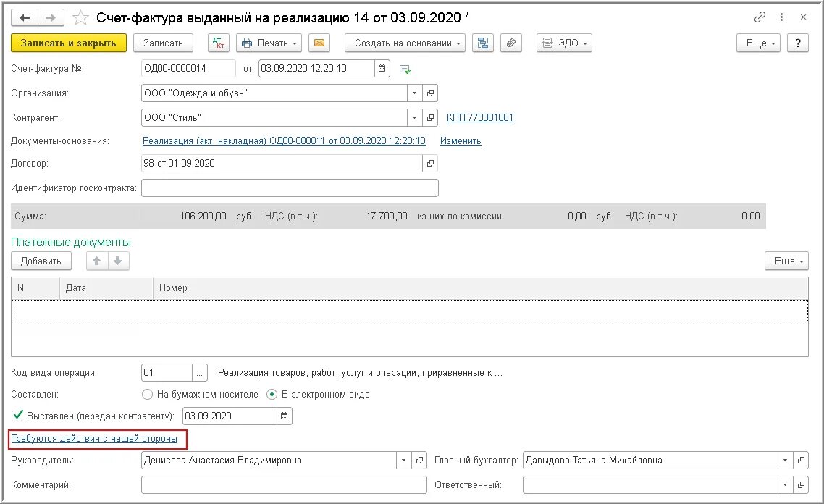
Task: Open help with the question mark button
Action: point(798,43)
